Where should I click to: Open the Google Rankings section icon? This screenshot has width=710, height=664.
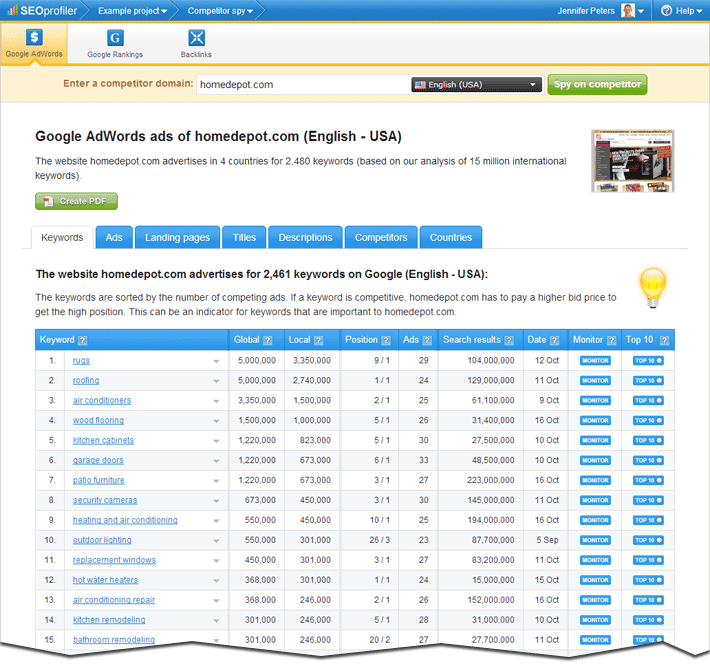[x=115, y=38]
